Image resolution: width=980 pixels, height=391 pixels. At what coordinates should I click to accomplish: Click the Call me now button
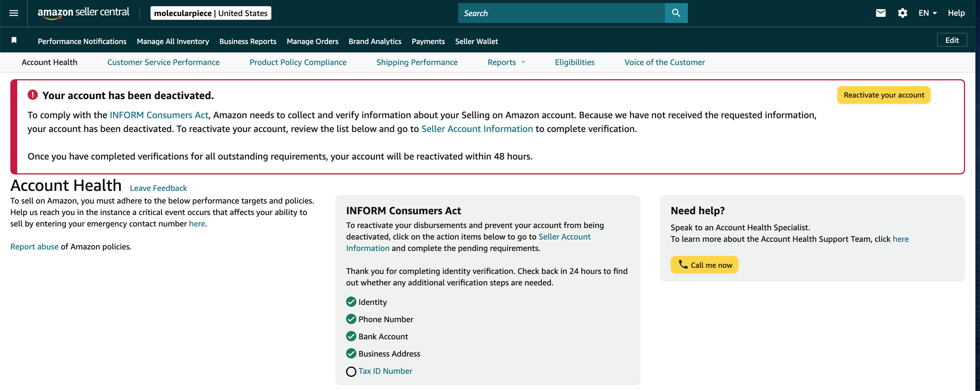704,265
